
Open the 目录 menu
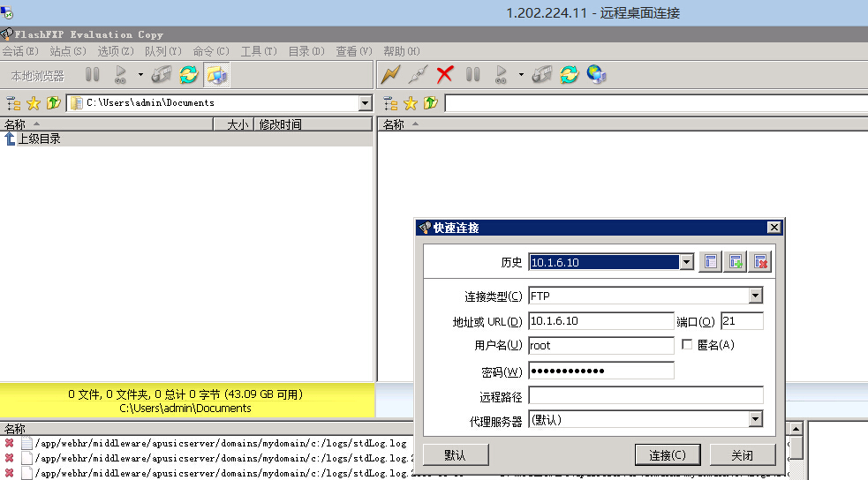tap(306, 51)
